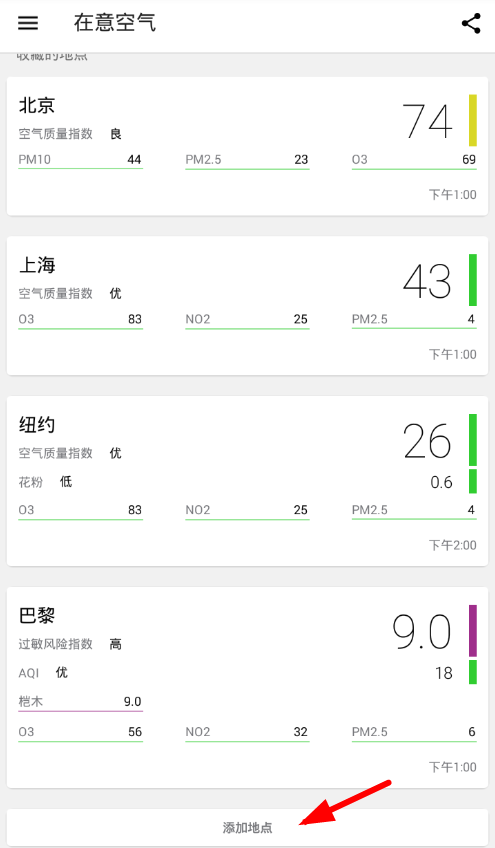Tap the PM10 reading in 北京

(80, 161)
